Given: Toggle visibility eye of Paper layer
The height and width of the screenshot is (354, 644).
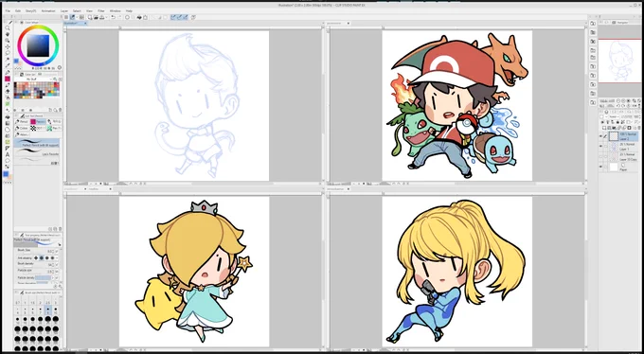Looking at the screenshot, I should point(600,167).
